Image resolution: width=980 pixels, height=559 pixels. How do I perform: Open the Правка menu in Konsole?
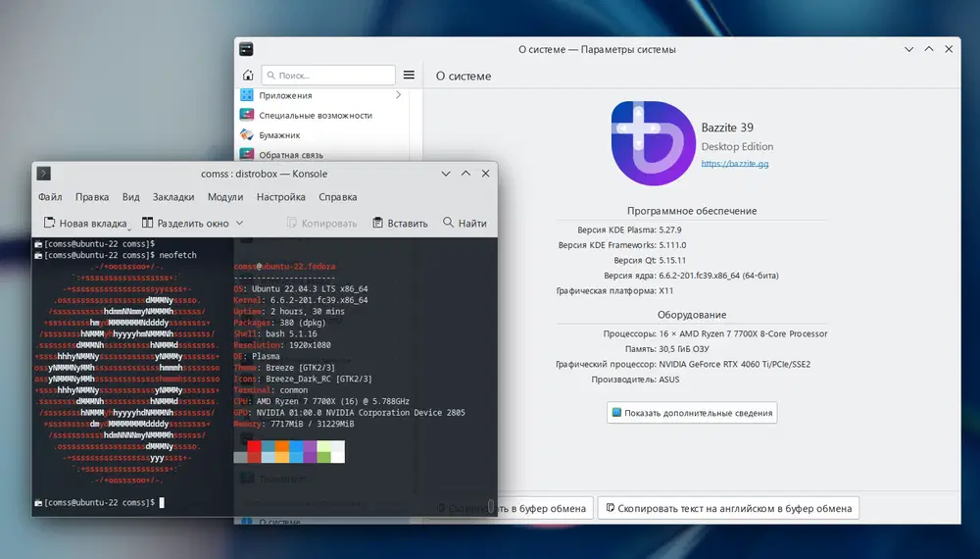(x=92, y=197)
